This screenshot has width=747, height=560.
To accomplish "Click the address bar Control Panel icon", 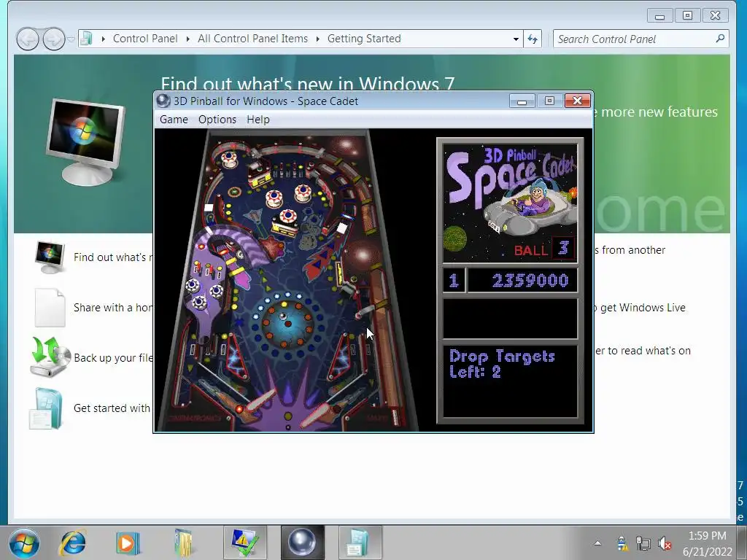I will [x=87, y=39].
